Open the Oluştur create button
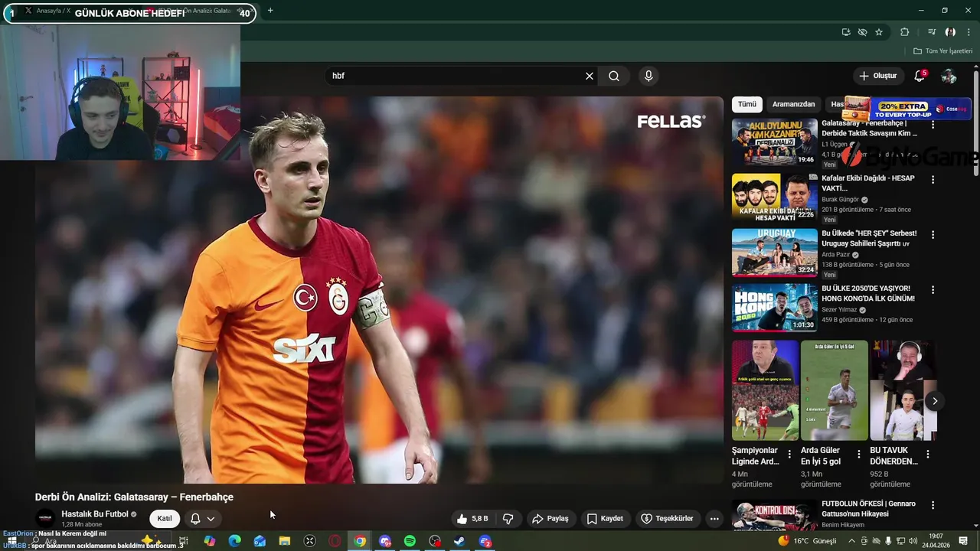 [877, 76]
